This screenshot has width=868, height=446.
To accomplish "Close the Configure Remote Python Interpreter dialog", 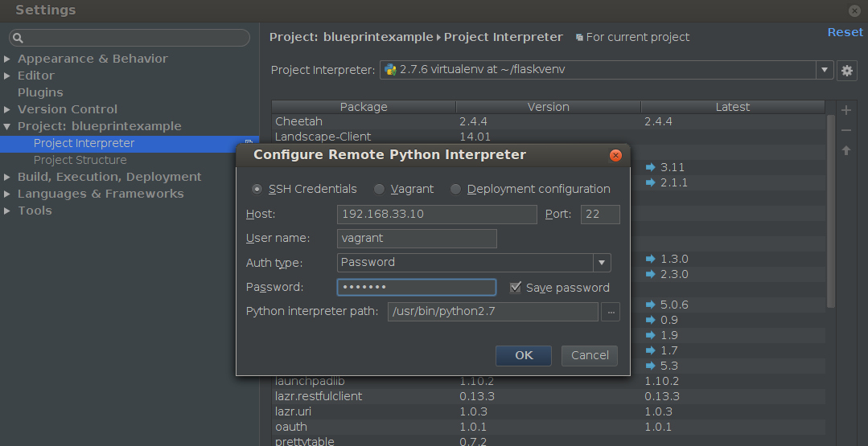I will (x=615, y=155).
